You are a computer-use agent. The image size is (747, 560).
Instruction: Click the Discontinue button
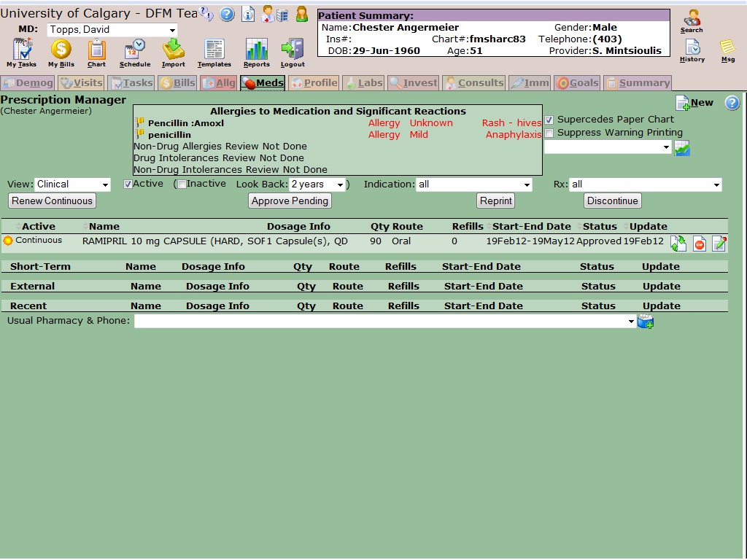(613, 201)
